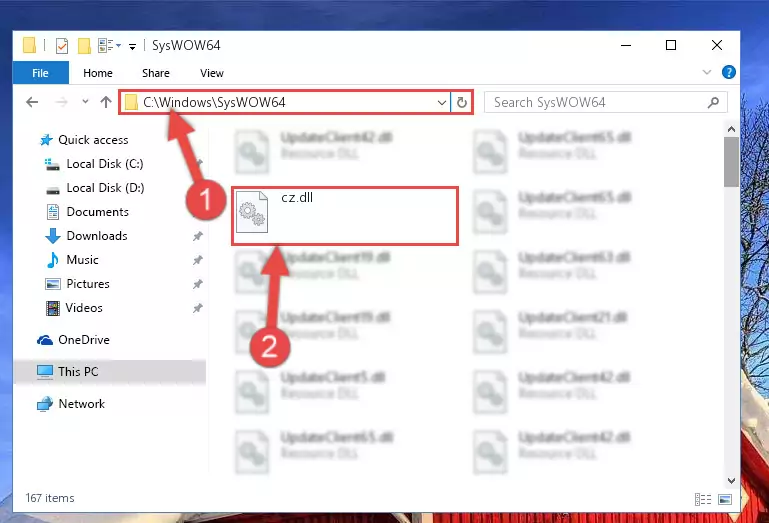Go up one folder level
Viewport: 769px width, 523px height.
[x=106, y=102]
